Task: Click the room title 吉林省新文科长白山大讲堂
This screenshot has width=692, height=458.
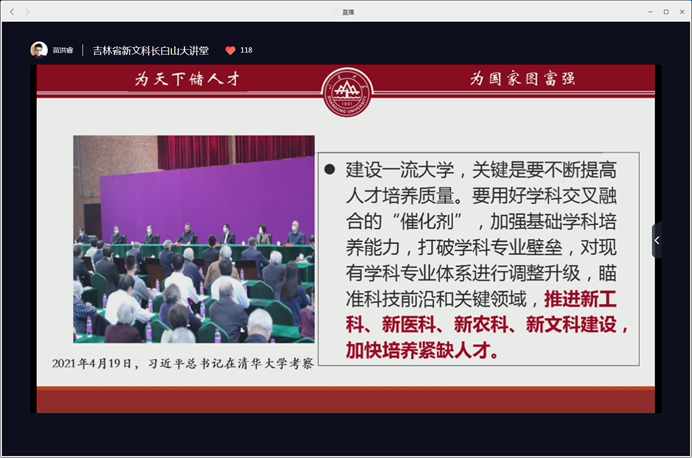Action: 150,50
